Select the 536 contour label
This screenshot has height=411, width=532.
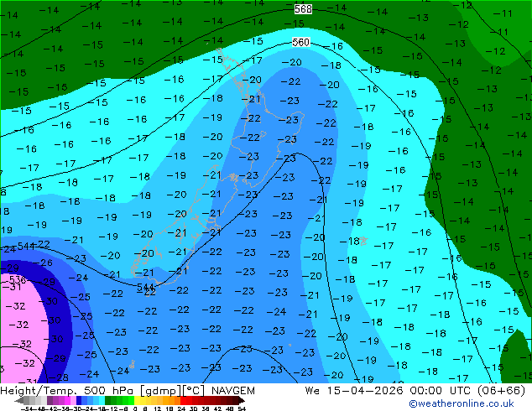pos(18,280)
